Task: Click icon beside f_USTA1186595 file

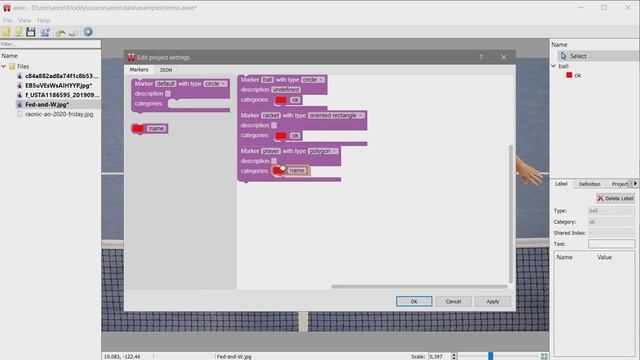Action: tap(19, 95)
